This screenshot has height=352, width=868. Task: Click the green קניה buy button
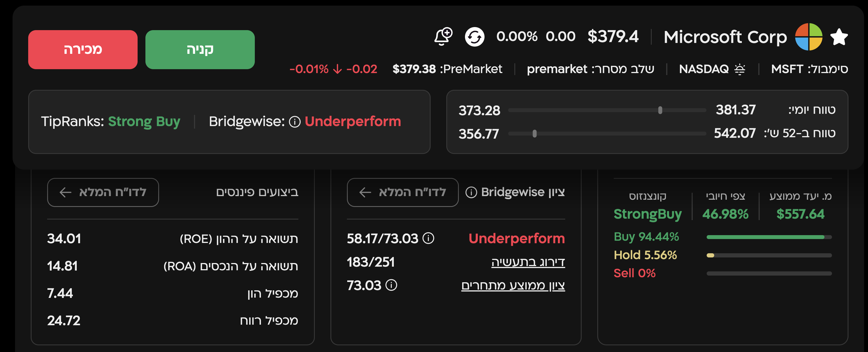pyautogui.click(x=200, y=50)
